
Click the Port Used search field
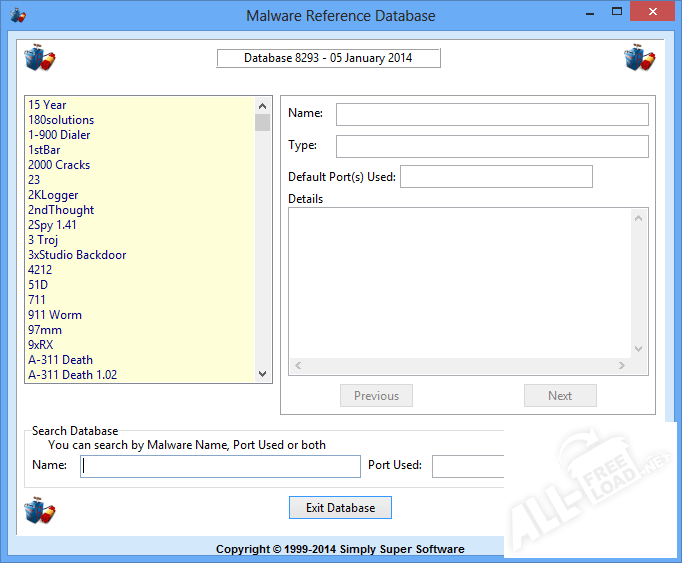tap(467, 466)
